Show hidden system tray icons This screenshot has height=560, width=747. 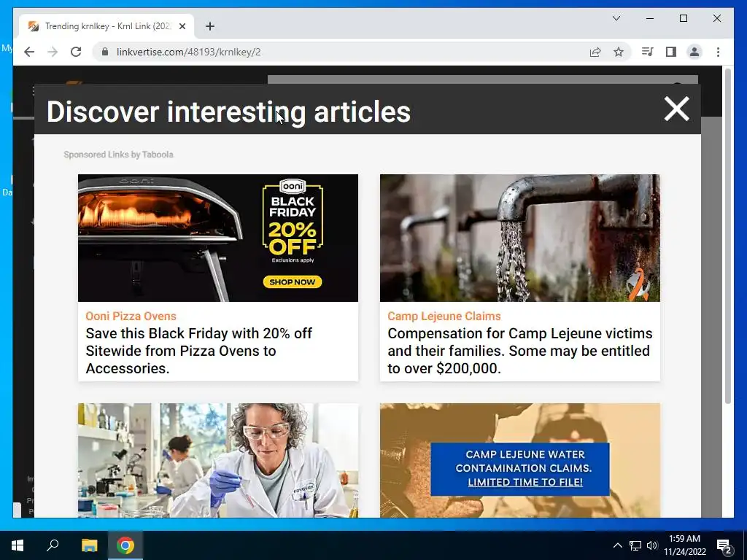pyautogui.click(x=617, y=545)
